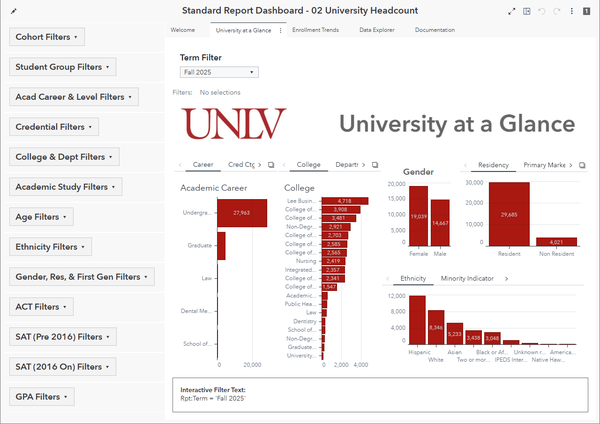Switch to Enrollment Trends tab
Image resolution: width=600 pixels, height=424 pixels.
click(x=315, y=30)
